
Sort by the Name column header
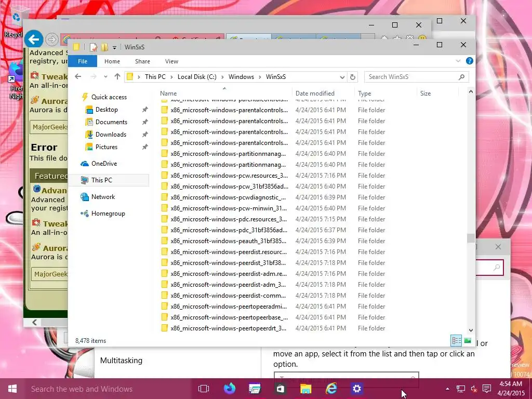point(168,94)
